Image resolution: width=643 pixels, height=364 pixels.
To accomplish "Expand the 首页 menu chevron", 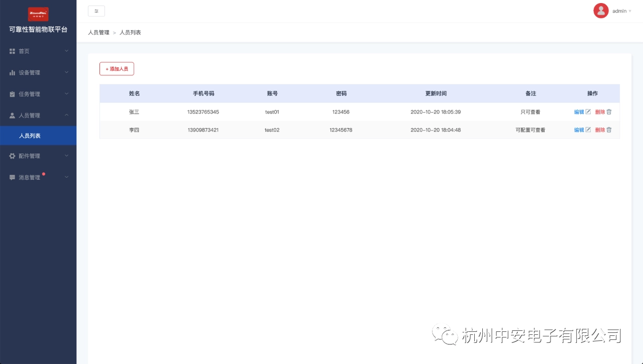I will (x=66, y=51).
